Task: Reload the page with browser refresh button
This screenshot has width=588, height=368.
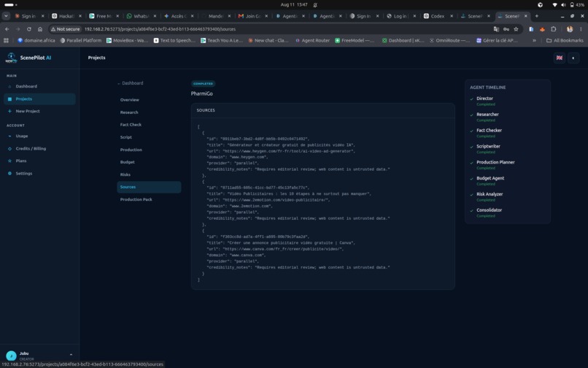Action: [x=29, y=29]
